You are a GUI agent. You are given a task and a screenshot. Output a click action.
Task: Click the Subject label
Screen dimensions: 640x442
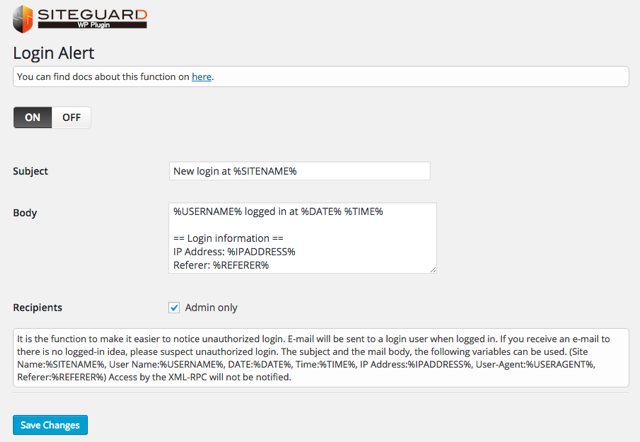[30, 171]
